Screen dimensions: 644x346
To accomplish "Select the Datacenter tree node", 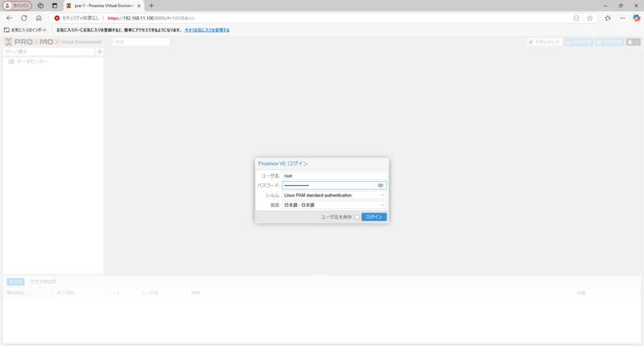I will [32, 62].
